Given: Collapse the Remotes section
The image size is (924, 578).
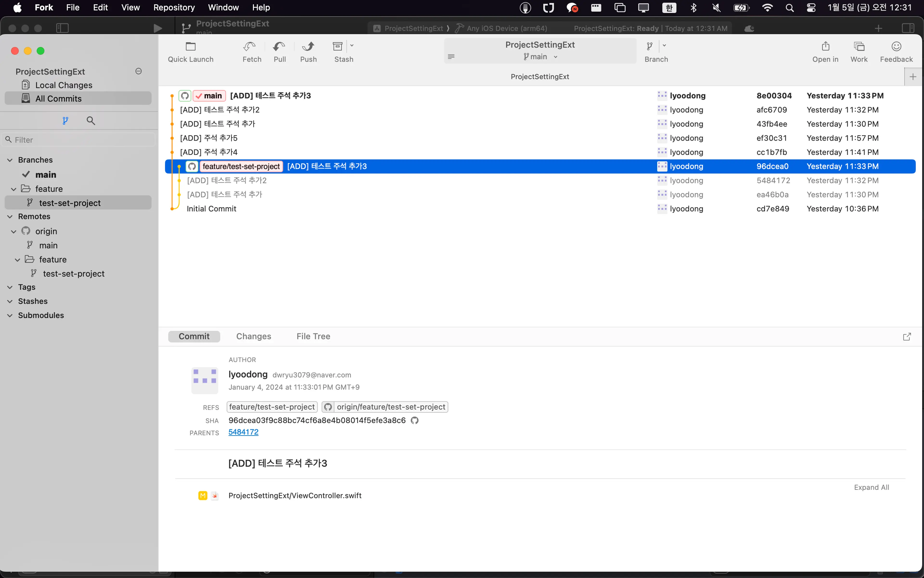Looking at the screenshot, I should tap(10, 217).
